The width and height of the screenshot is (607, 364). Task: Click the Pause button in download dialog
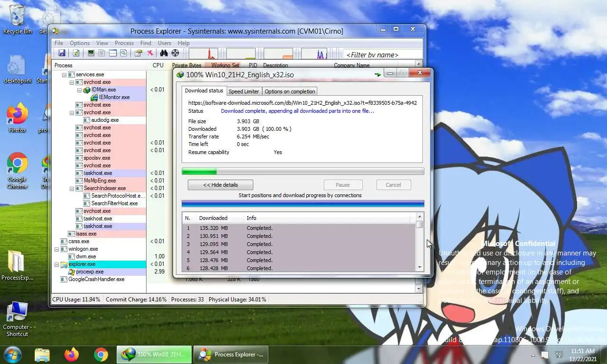pyautogui.click(x=343, y=185)
